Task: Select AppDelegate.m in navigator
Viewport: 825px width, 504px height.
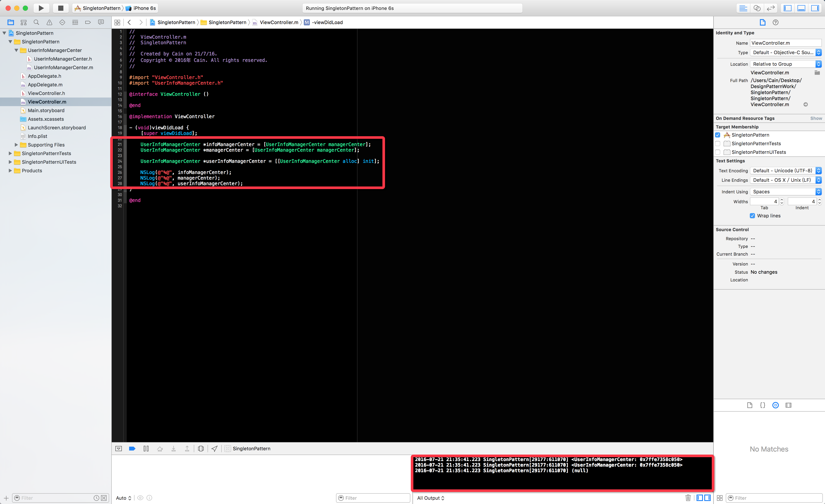Action: point(45,85)
